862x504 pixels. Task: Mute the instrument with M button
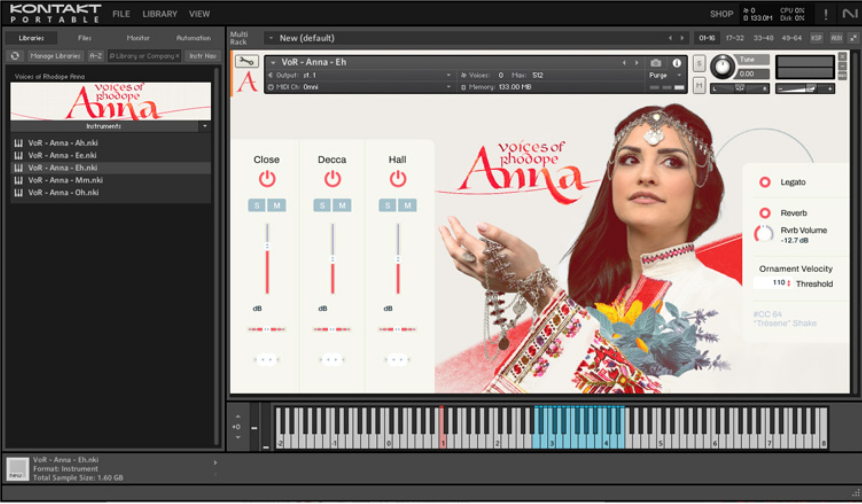(699, 86)
